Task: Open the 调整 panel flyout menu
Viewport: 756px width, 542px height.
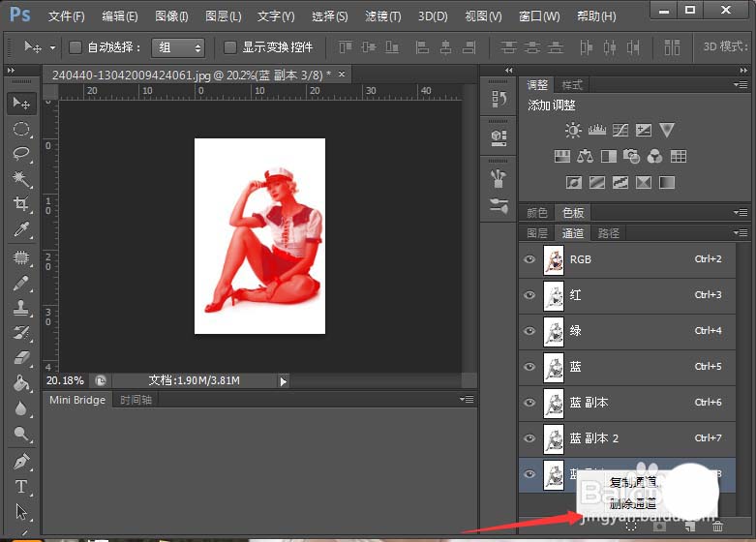Action: [x=741, y=85]
